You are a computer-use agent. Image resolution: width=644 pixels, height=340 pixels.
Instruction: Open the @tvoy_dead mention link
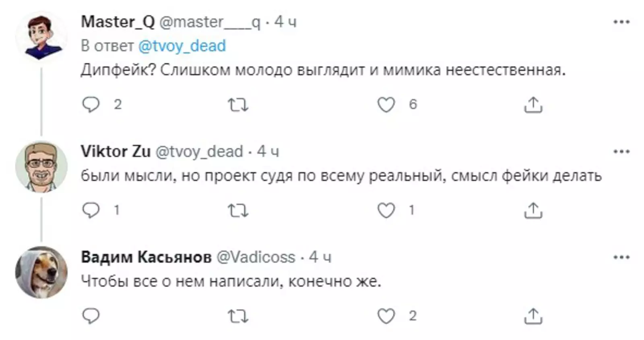(x=182, y=46)
